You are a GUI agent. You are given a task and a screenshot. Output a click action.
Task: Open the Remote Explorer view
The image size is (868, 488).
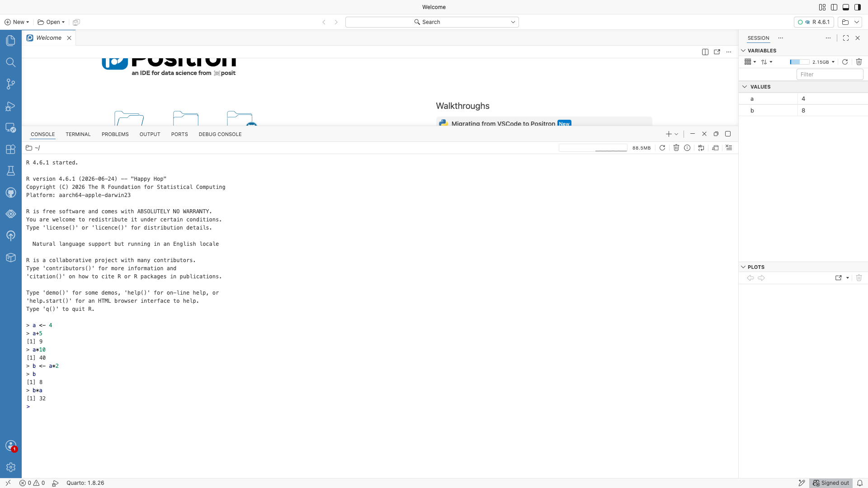coord(11,127)
